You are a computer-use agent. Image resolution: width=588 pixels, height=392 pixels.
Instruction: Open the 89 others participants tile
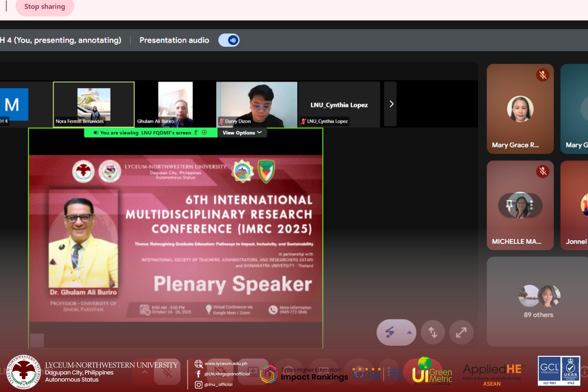pos(538,302)
